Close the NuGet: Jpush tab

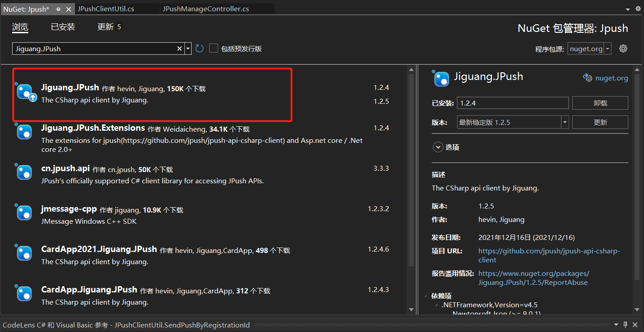click(x=68, y=9)
